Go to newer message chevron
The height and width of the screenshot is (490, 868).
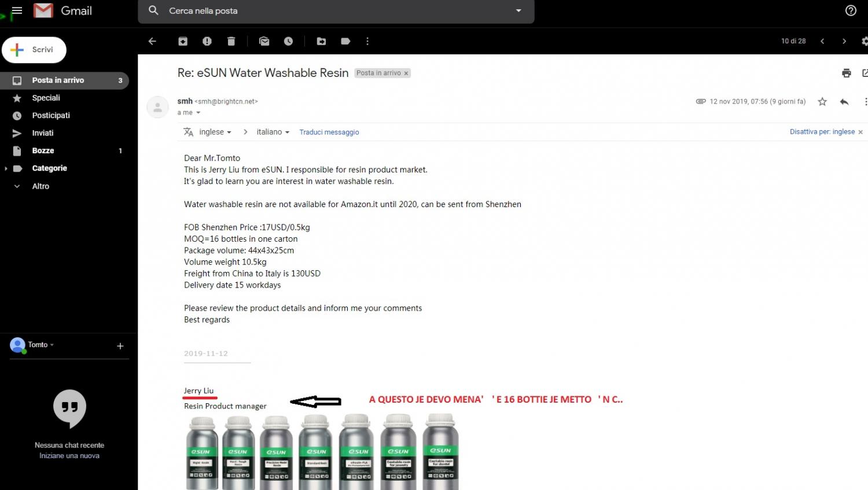pyautogui.click(x=822, y=41)
